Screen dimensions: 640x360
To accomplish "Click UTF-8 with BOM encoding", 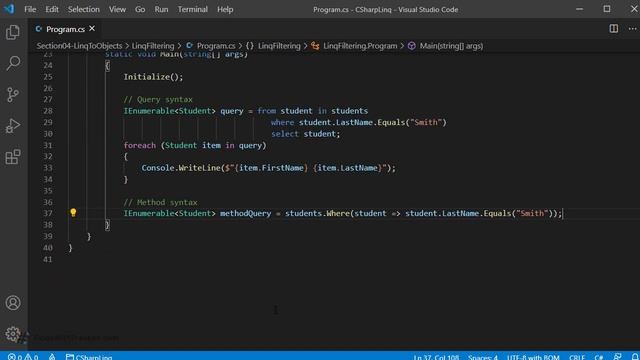I will (x=533, y=357).
